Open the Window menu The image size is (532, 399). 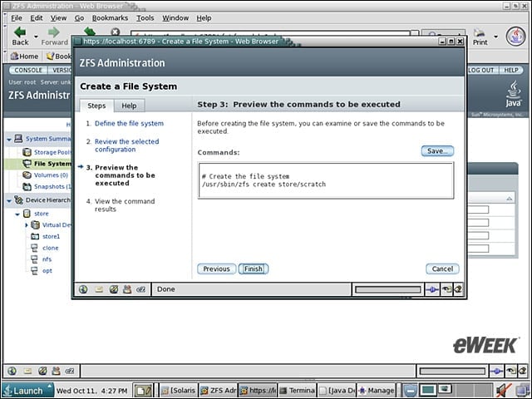tap(175, 18)
